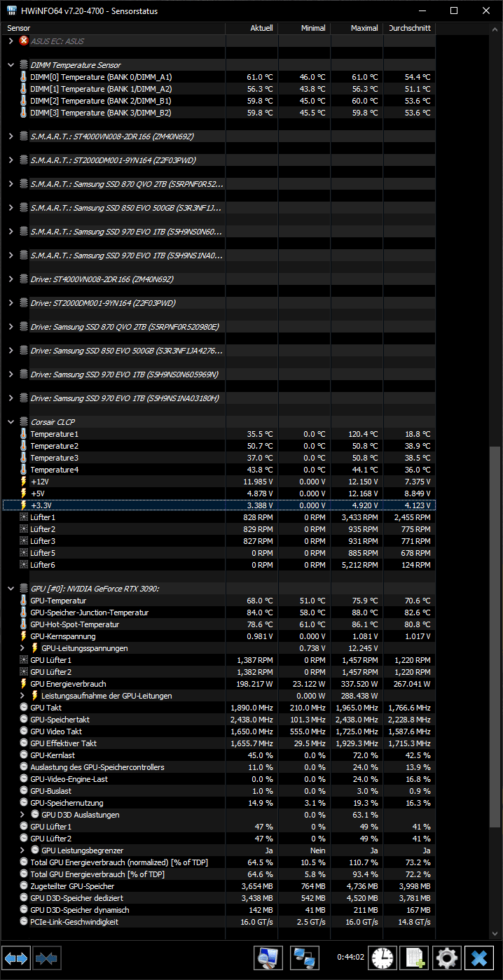Expand Drive: Samsung SSD 850 EVO 500GB group
503x980 pixels.
[x=11, y=351]
